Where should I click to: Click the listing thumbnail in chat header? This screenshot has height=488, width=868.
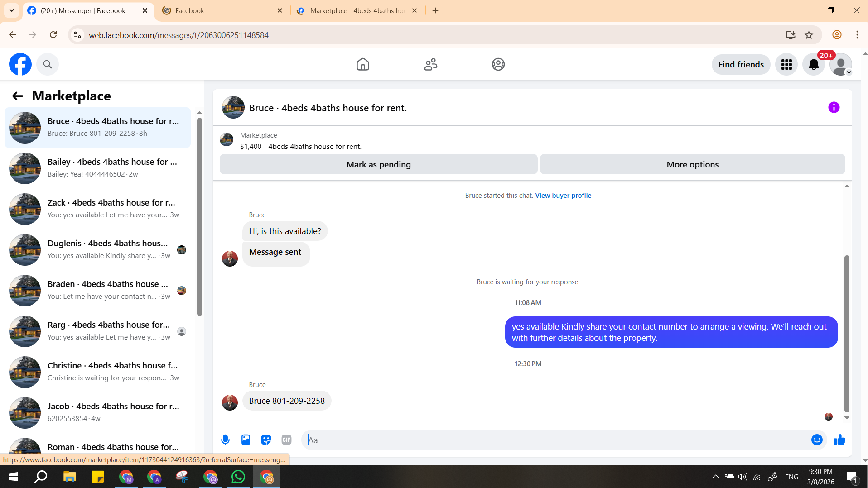[233, 107]
